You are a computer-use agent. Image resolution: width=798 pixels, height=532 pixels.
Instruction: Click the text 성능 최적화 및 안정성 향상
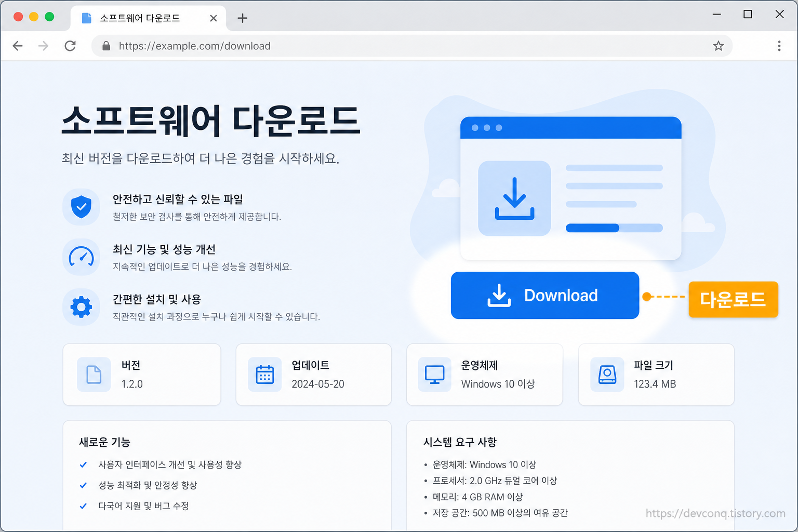148,485
